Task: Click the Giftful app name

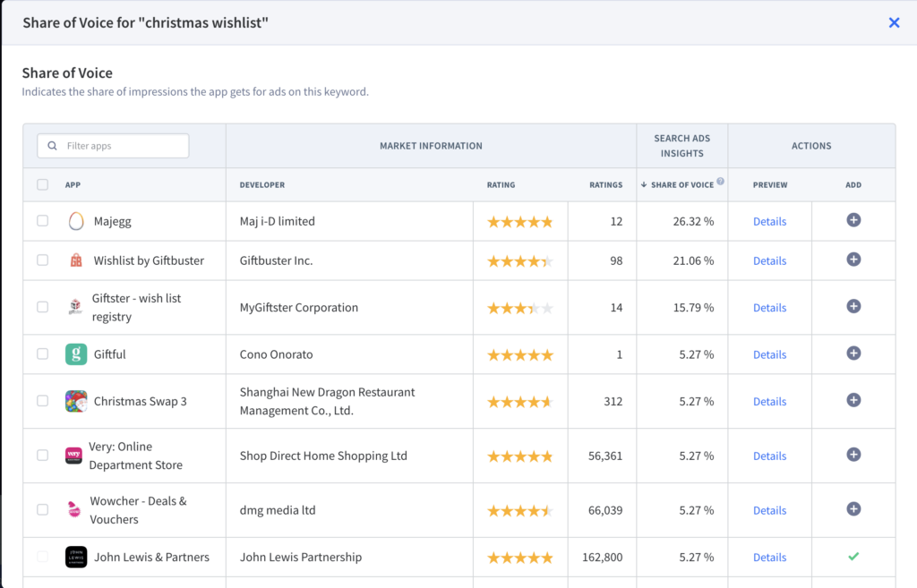Action: pyautogui.click(x=109, y=354)
